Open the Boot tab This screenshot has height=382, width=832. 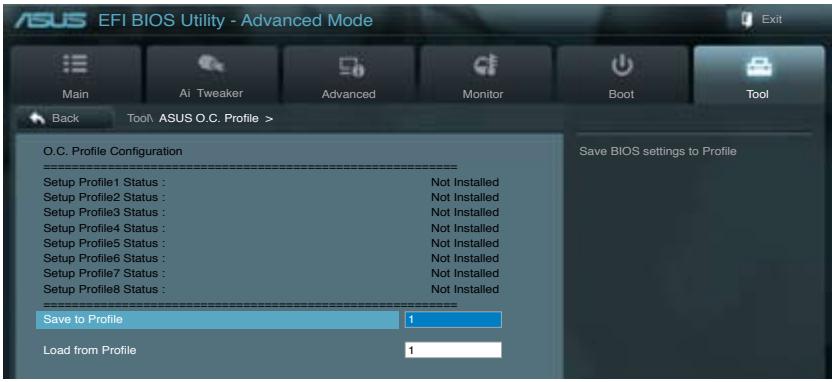pyautogui.click(x=621, y=74)
